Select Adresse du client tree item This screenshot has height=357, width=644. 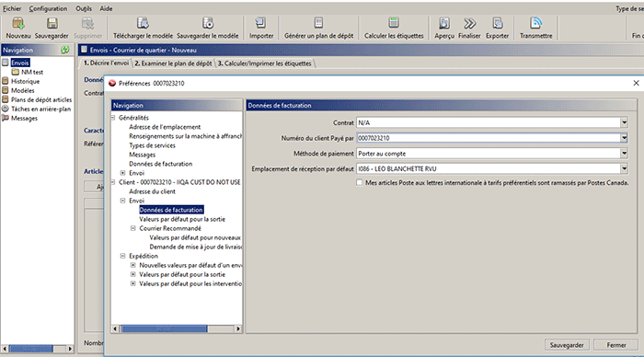152,191
